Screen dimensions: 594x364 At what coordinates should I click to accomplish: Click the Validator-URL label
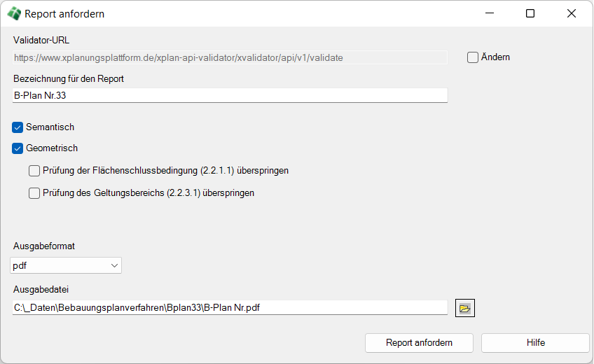click(x=41, y=40)
